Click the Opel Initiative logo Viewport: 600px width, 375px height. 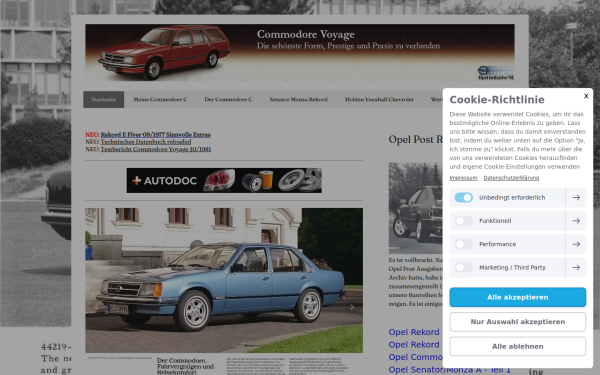(x=495, y=73)
